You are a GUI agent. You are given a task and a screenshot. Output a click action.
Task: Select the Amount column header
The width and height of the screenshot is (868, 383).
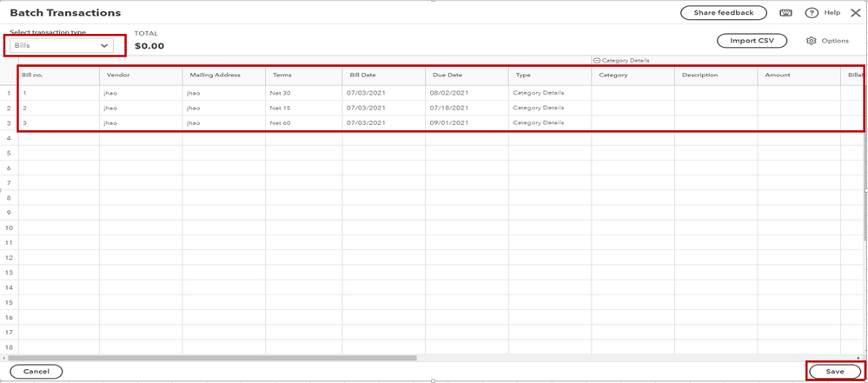799,76
